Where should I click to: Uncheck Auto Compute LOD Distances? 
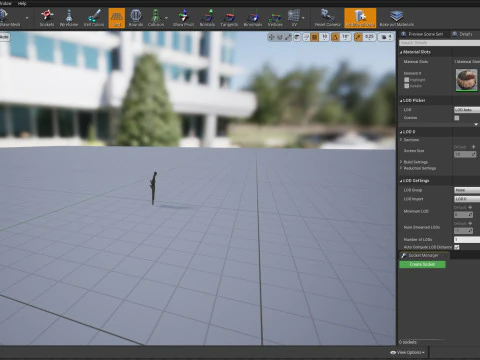(x=457, y=247)
